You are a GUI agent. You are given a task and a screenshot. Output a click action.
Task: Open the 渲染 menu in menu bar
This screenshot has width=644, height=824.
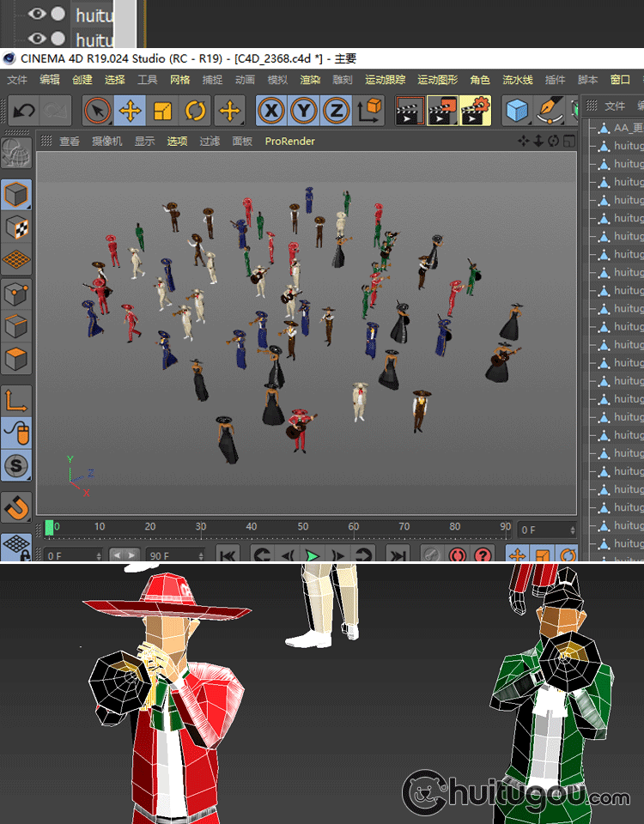[310, 80]
